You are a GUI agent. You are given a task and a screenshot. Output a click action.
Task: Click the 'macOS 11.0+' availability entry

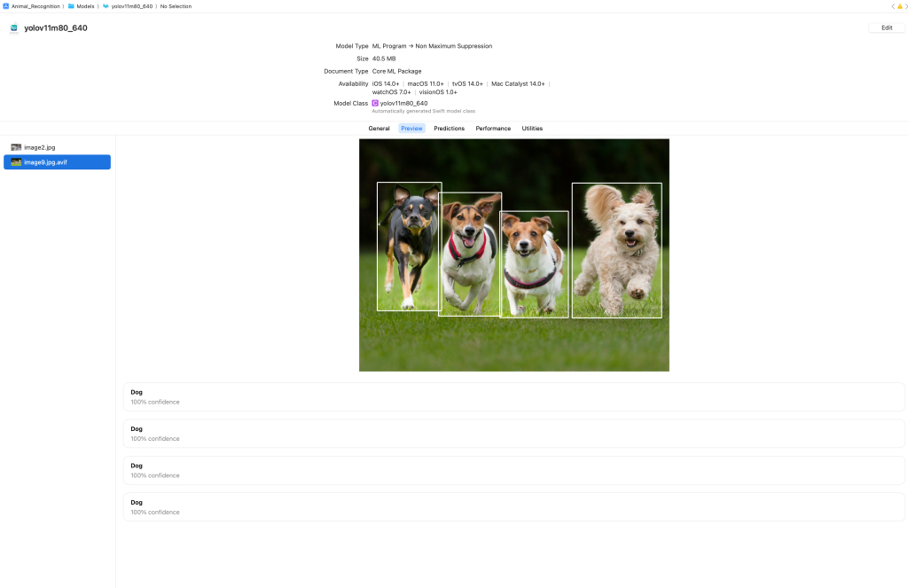[426, 84]
